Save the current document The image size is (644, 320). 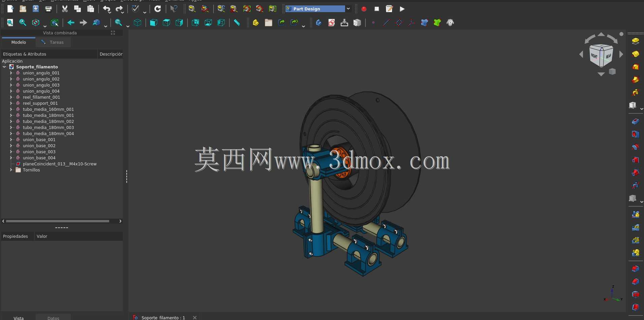pyautogui.click(x=36, y=9)
